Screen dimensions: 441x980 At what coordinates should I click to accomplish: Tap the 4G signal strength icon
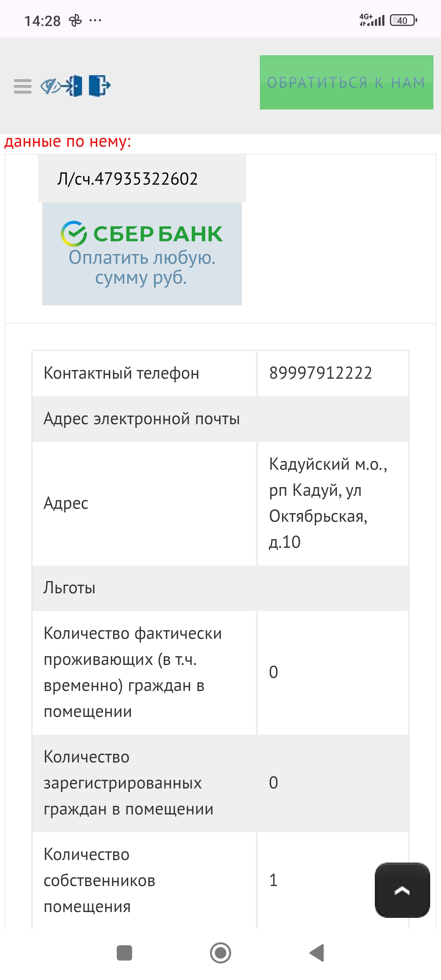[372, 20]
